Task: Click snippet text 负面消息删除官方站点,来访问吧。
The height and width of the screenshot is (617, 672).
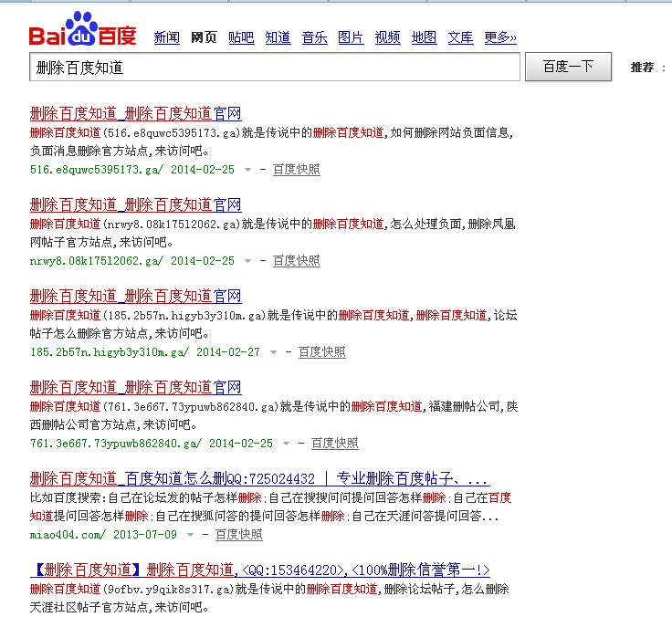Action: (x=120, y=151)
